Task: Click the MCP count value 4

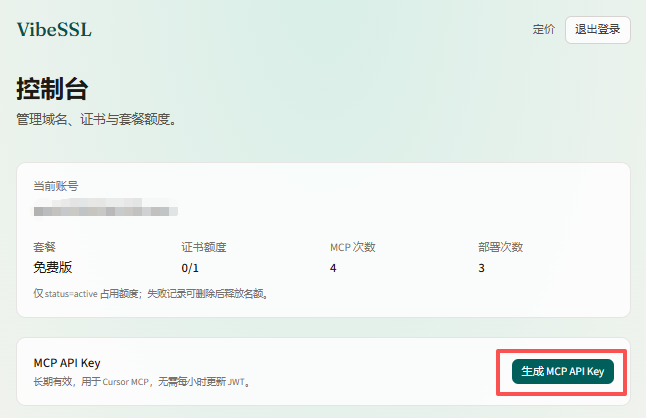Action: click(333, 268)
